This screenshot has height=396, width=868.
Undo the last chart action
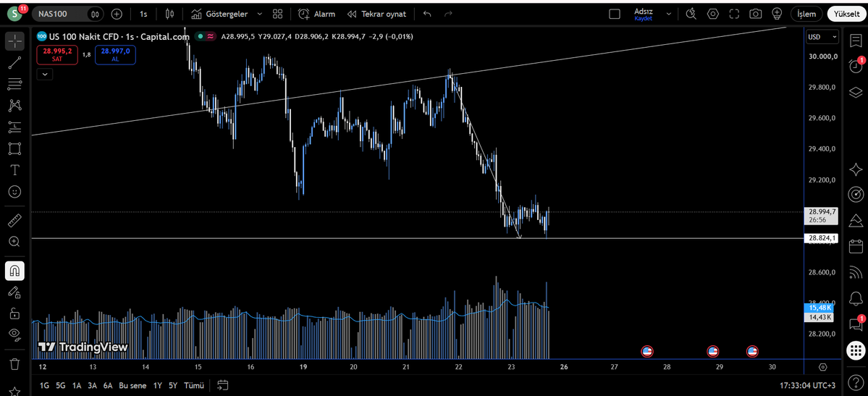pos(427,14)
